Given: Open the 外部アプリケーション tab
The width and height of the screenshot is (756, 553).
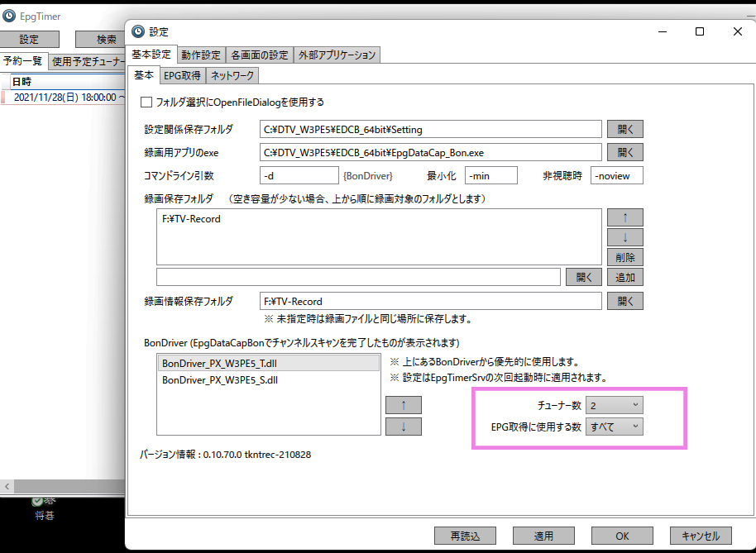Looking at the screenshot, I should tap(337, 55).
